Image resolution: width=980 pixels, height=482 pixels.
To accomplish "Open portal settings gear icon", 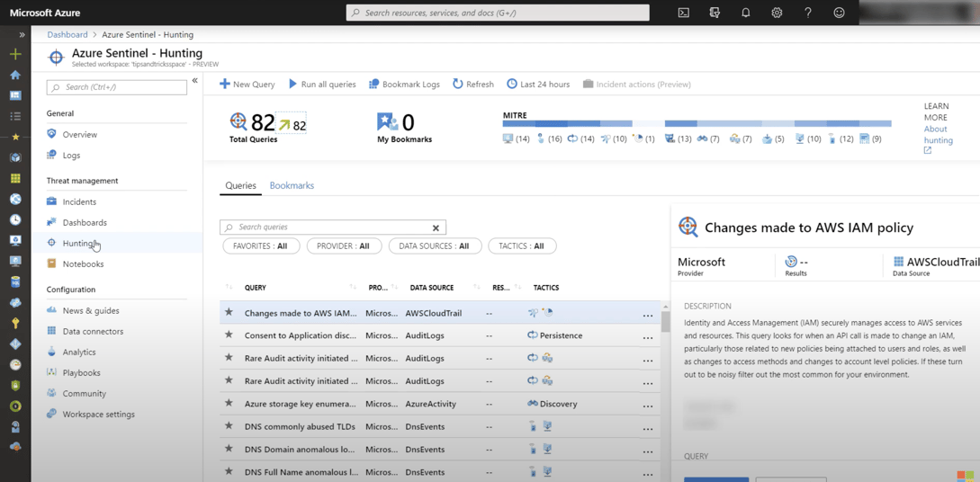I will click(777, 13).
